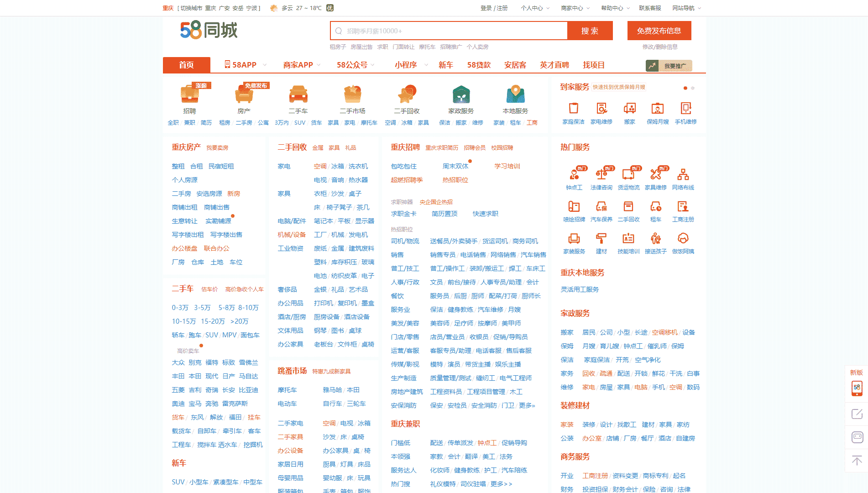Open the 二手车 used car icon

click(x=298, y=94)
